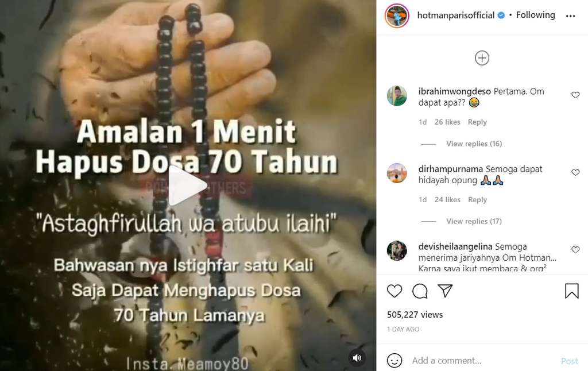This screenshot has width=588, height=371.
Task: Click the Add a comment field
Action: click(x=483, y=361)
